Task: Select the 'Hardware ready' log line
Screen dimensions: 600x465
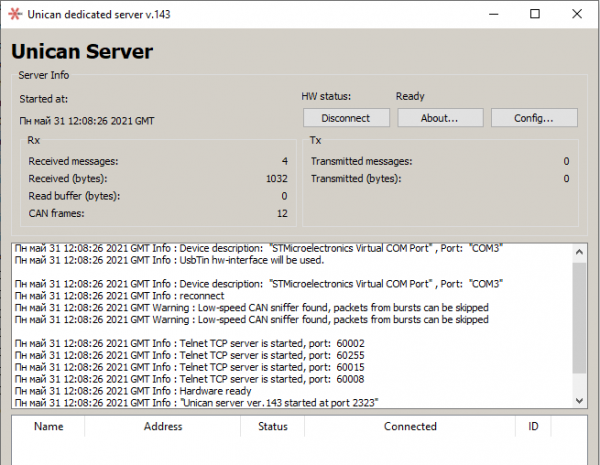Action: coord(133,391)
